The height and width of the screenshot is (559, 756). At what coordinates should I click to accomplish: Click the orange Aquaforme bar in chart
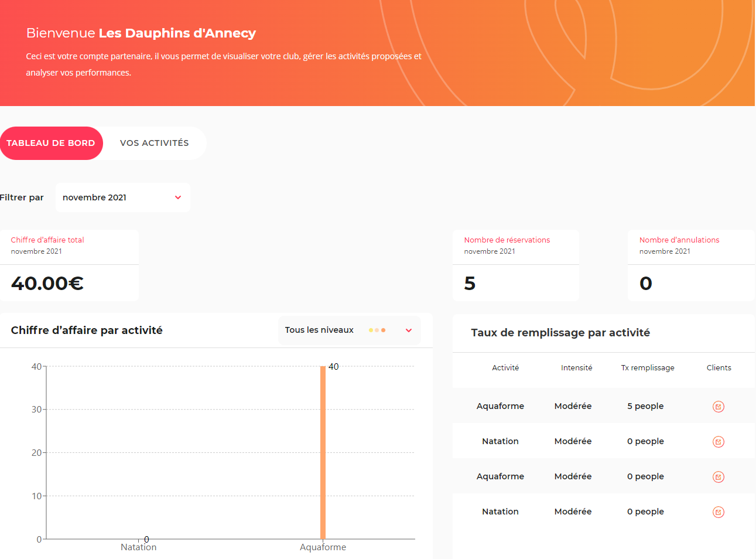(x=323, y=452)
